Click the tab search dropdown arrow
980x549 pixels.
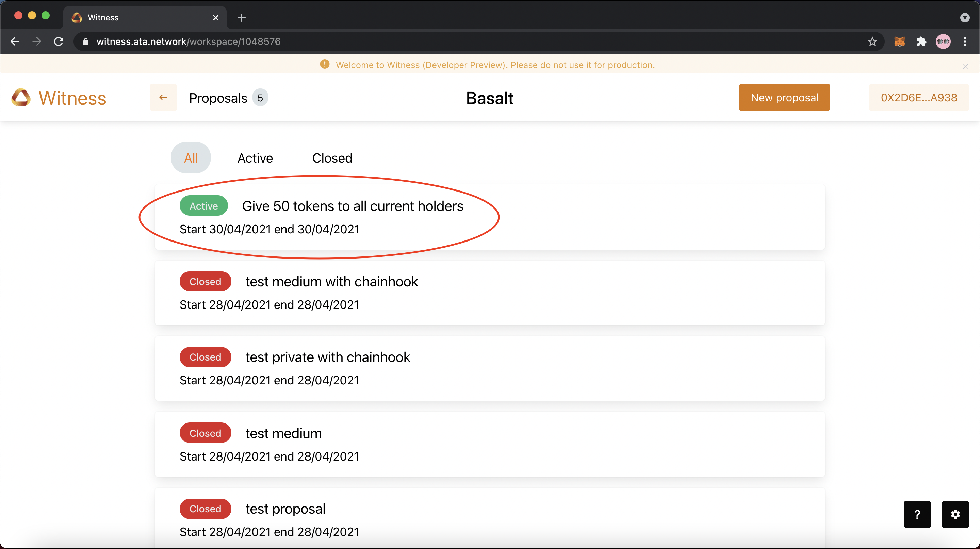[x=965, y=17]
